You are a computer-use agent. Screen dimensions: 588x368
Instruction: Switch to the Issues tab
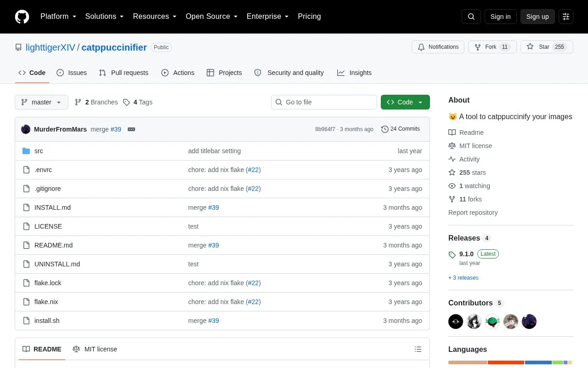point(72,73)
